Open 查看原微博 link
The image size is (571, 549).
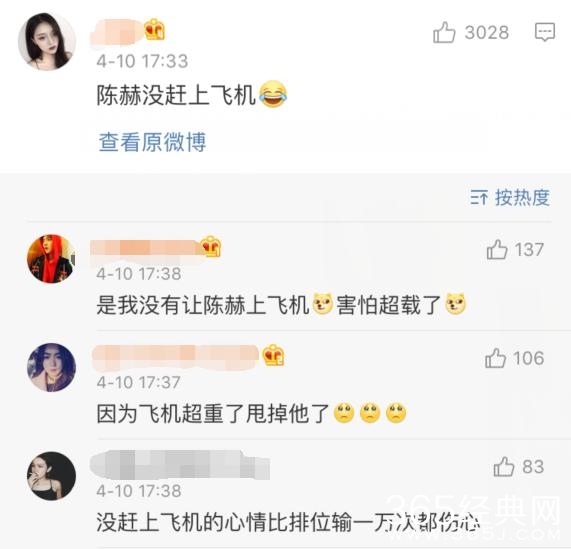[x=152, y=142]
